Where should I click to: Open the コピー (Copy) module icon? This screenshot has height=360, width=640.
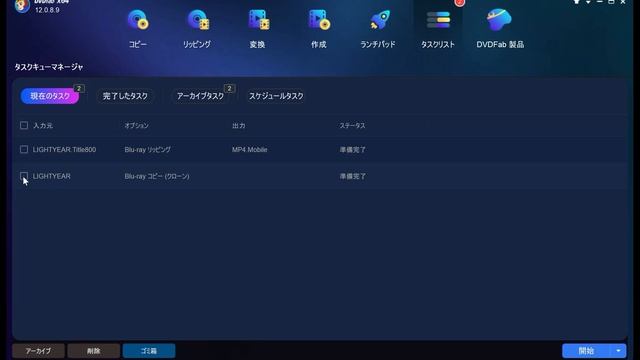(138, 20)
